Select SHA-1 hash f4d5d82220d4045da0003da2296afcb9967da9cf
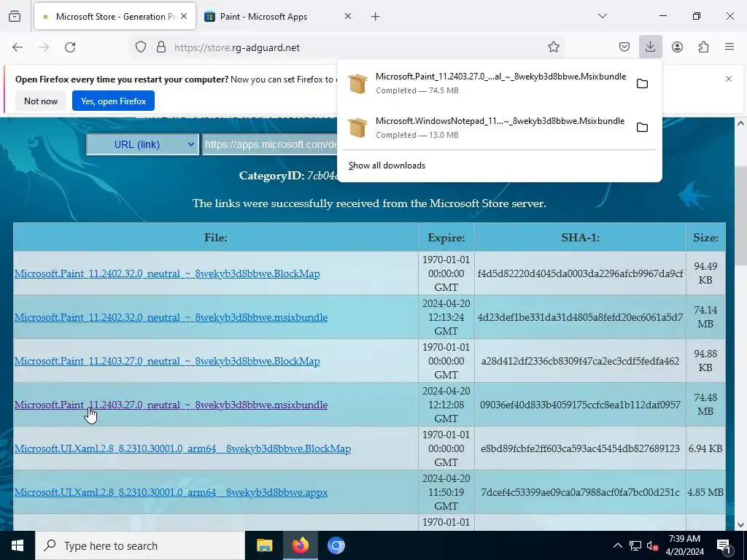Viewport: 747px width, 560px height. tap(580, 273)
